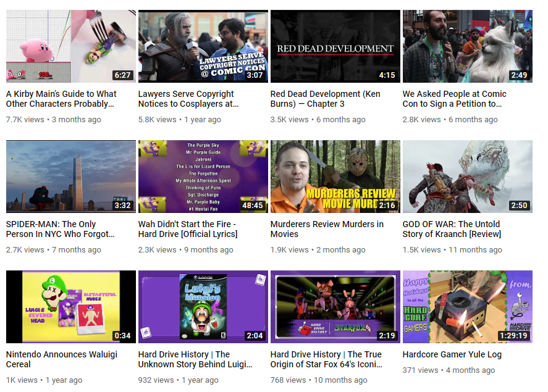This screenshot has height=392, width=548.
Task: Click the 2:50 duration badge
Action: point(519,205)
